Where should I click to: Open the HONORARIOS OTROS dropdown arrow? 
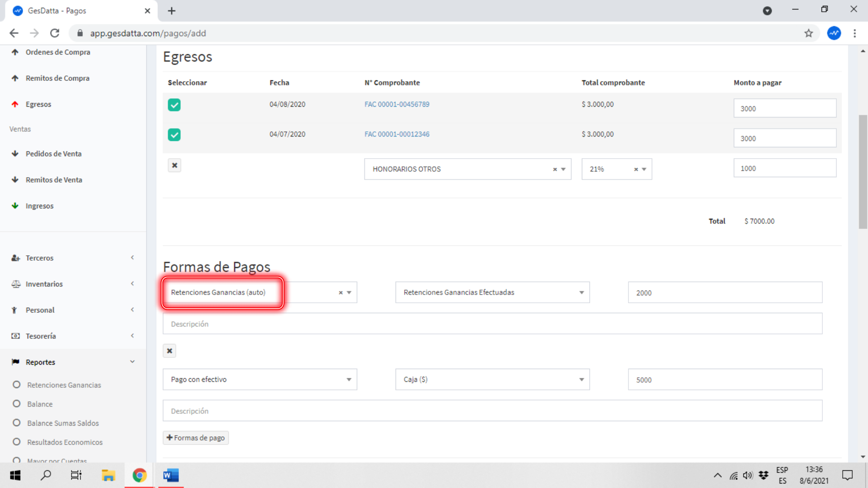(563, 169)
